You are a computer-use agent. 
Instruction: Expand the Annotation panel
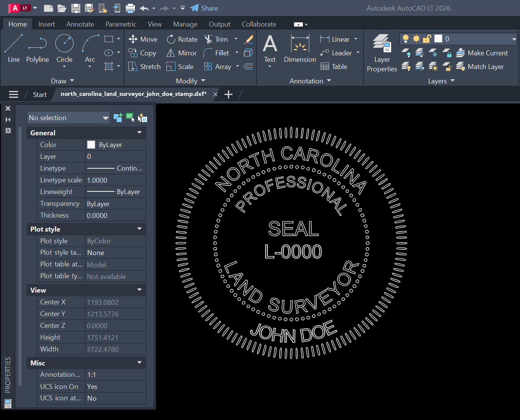(310, 81)
